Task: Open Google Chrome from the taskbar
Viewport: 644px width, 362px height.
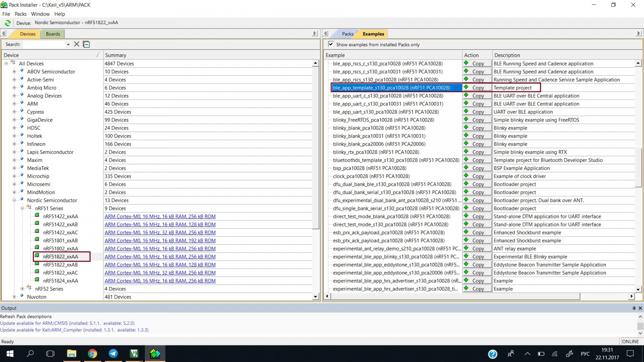Action: point(93,354)
